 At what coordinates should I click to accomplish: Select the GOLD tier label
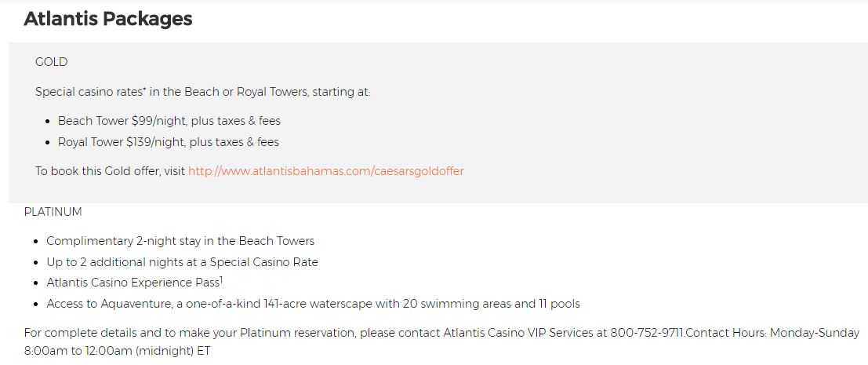pos(52,62)
